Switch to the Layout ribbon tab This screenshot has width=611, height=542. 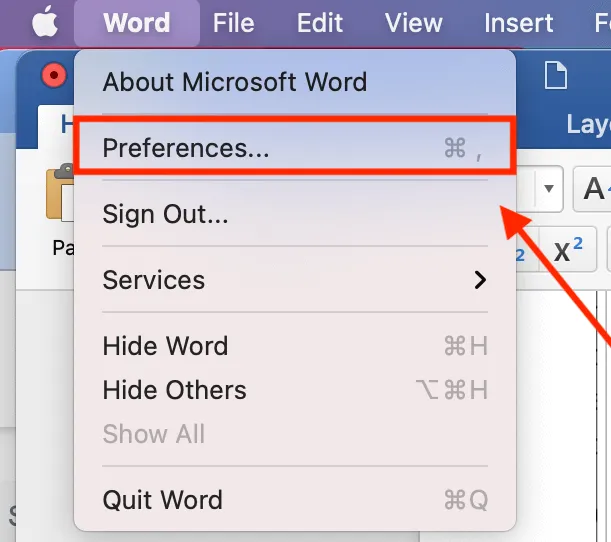(x=588, y=125)
